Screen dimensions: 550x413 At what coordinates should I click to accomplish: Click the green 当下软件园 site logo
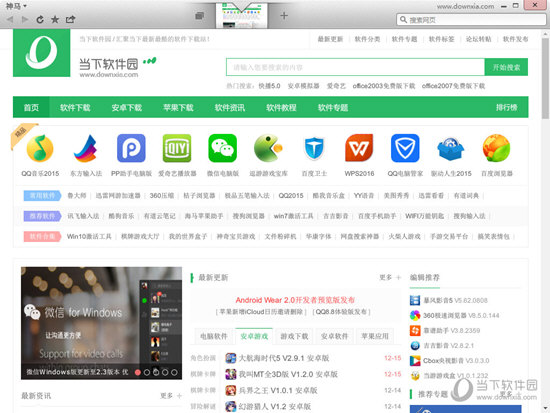coord(42,53)
